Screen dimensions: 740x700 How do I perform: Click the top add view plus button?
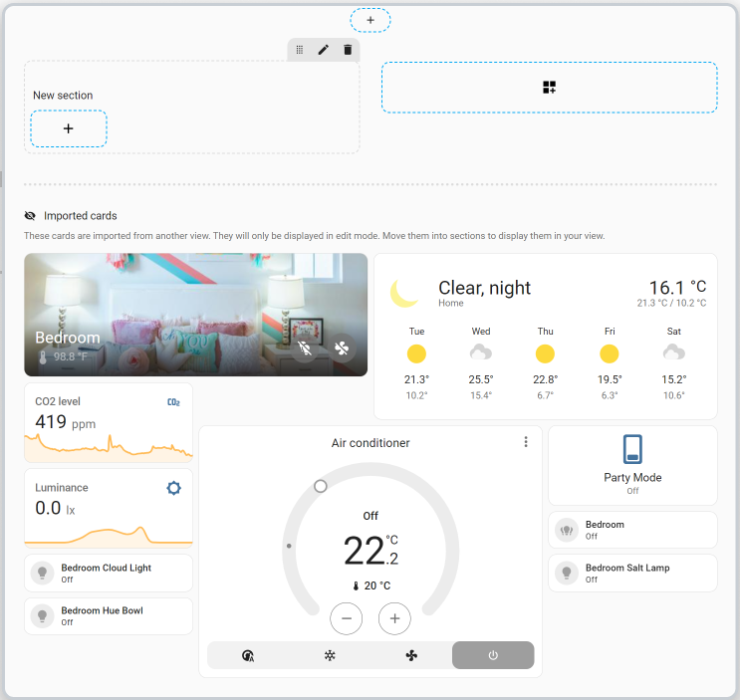click(x=370, y=20)
